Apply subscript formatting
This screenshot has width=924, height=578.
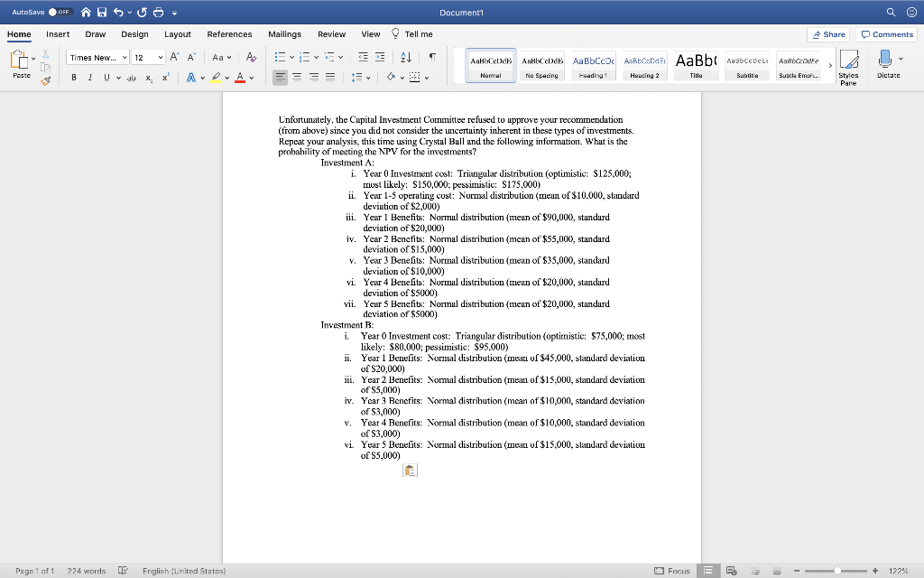148,77
